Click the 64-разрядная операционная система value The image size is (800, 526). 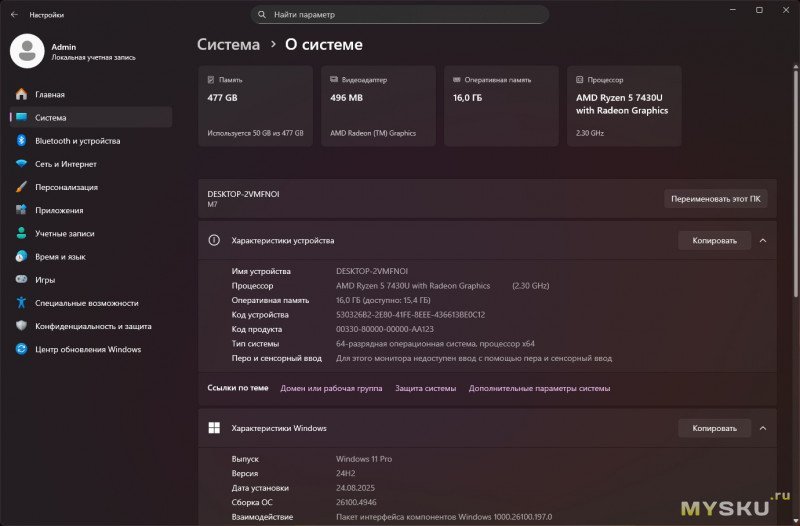click(x=435, y=343)
